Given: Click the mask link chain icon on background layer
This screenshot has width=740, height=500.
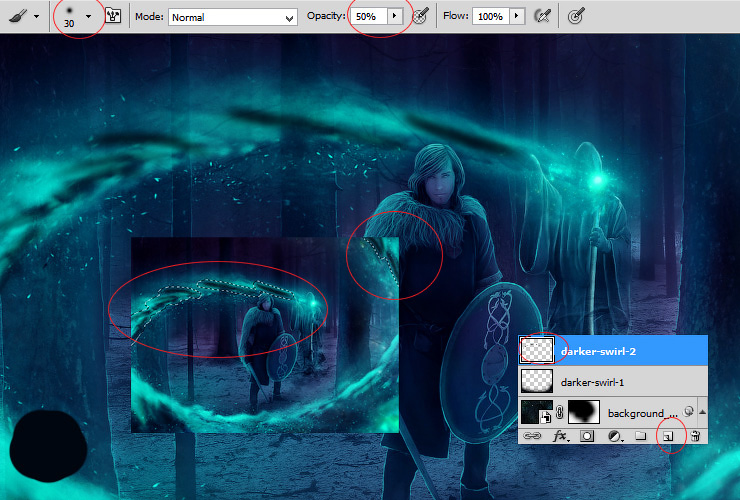Looking at the screenshot, I should 560,412.
